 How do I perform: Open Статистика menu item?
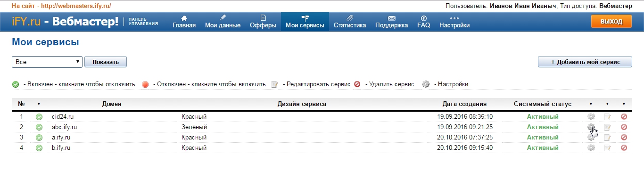[350, 22]
